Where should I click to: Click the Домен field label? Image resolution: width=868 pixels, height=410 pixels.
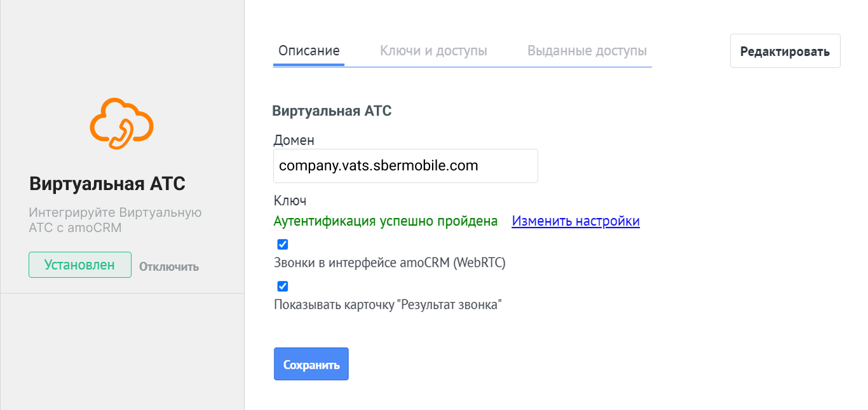point(294,140)
